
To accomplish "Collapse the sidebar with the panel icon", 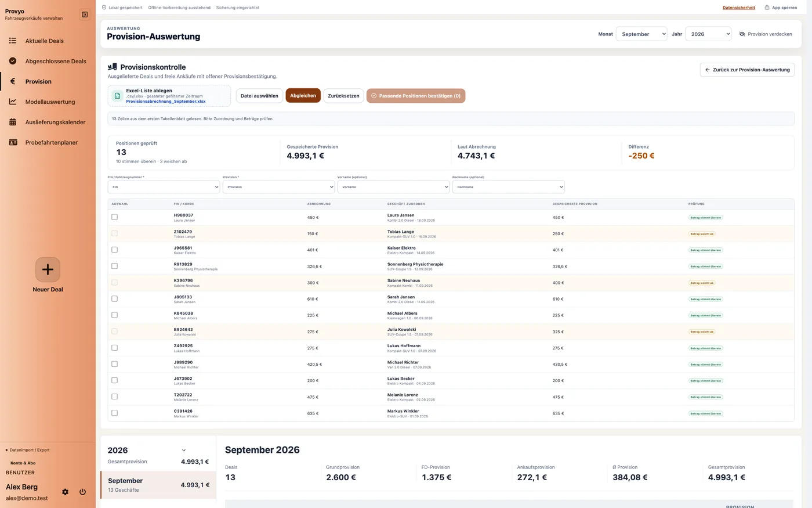I will 85,15.
